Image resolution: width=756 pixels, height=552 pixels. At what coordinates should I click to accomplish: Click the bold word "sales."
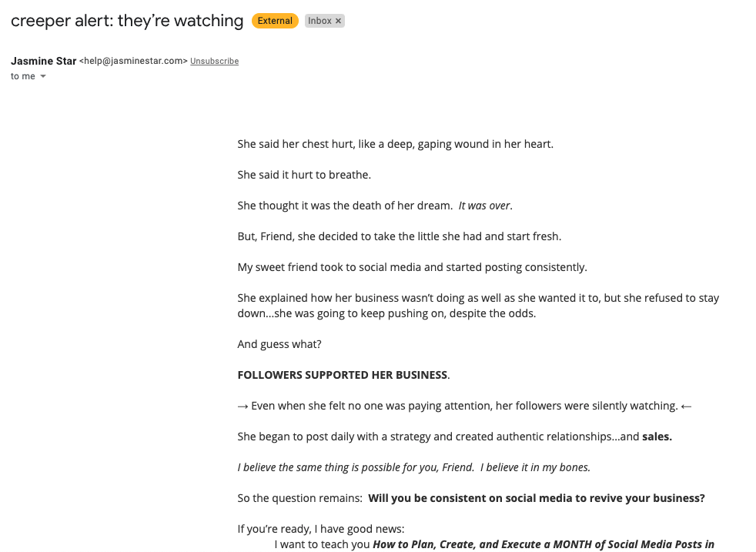click(657, 437)
